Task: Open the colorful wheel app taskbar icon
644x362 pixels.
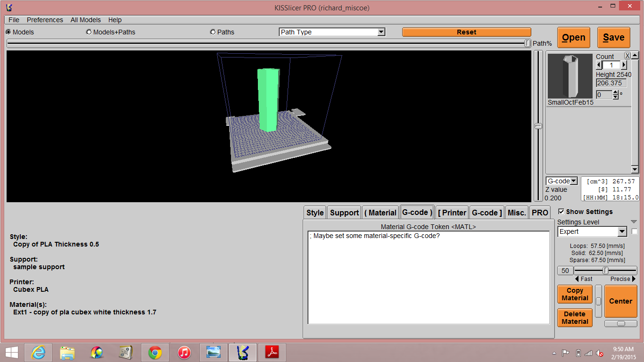Action: click(x=97, y=352)
